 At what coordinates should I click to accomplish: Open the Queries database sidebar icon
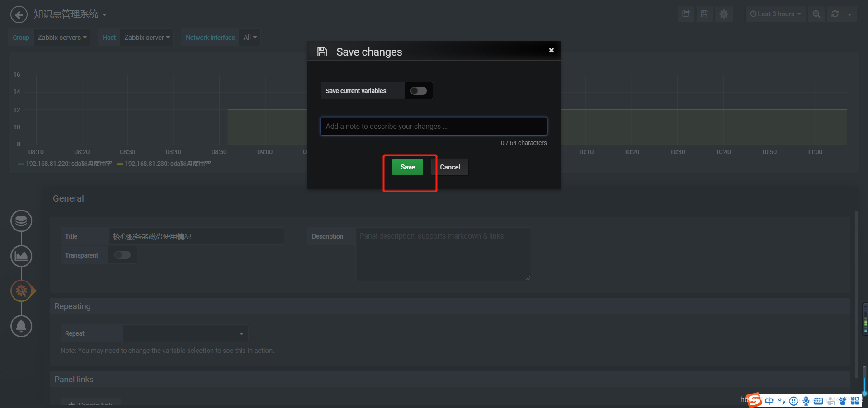pyautogui.click(x=21, y=221)
